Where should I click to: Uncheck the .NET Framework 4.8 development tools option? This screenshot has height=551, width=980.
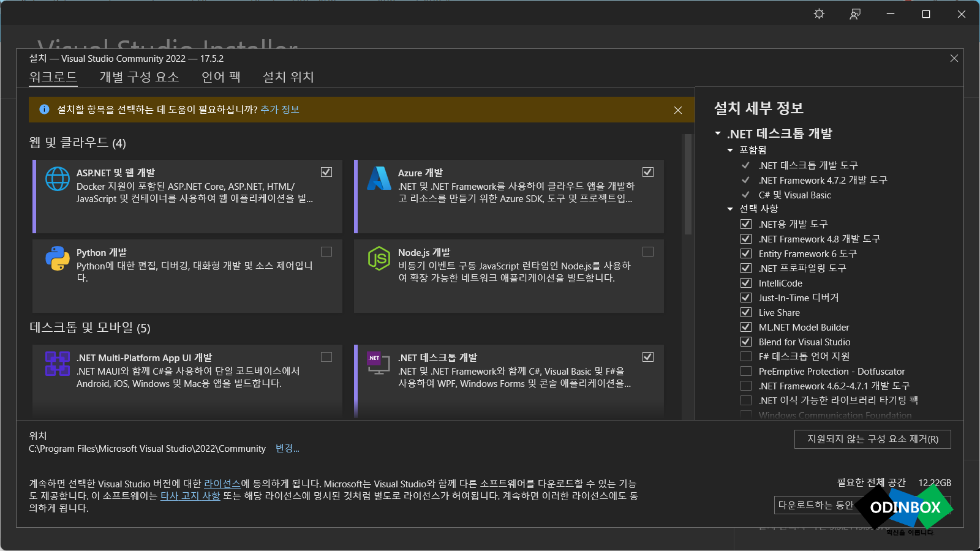746,239
